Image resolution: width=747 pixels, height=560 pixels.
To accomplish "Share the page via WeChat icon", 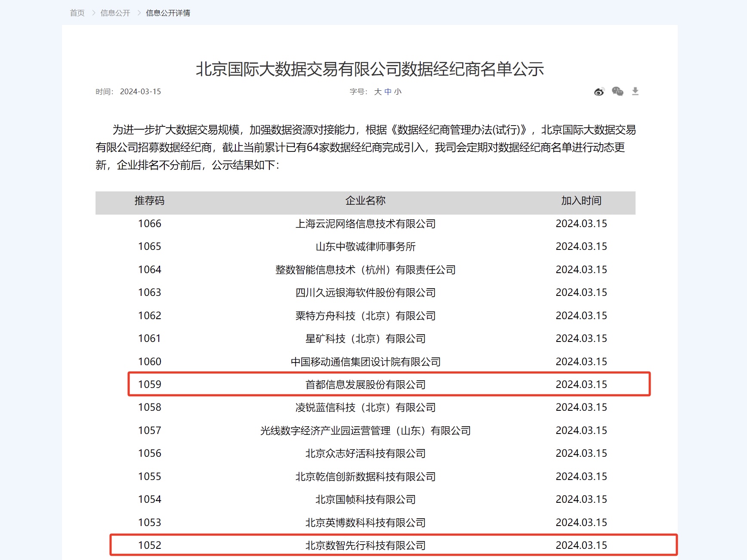I will point(617,91).
